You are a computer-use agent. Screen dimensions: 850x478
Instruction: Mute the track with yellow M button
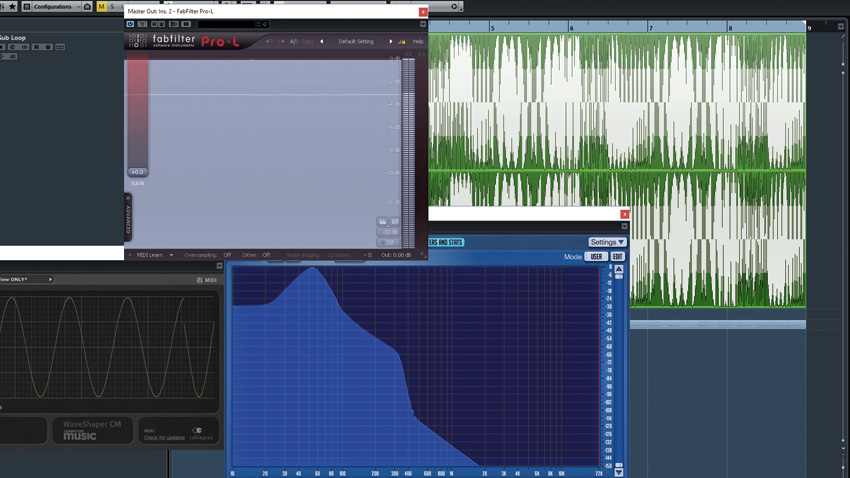pyautogui.click(x=101, y=7)
